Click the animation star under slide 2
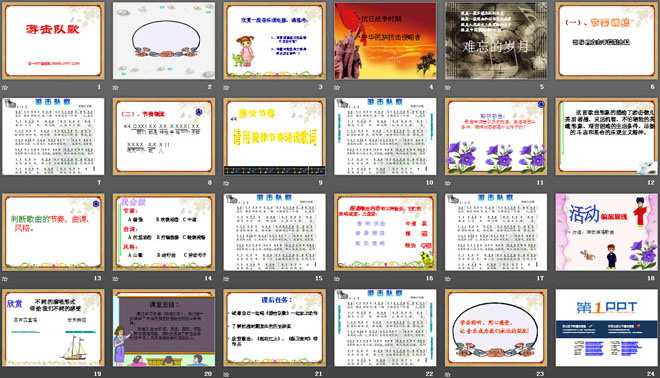This screenshot has width=660, height=378. point(116,88)
